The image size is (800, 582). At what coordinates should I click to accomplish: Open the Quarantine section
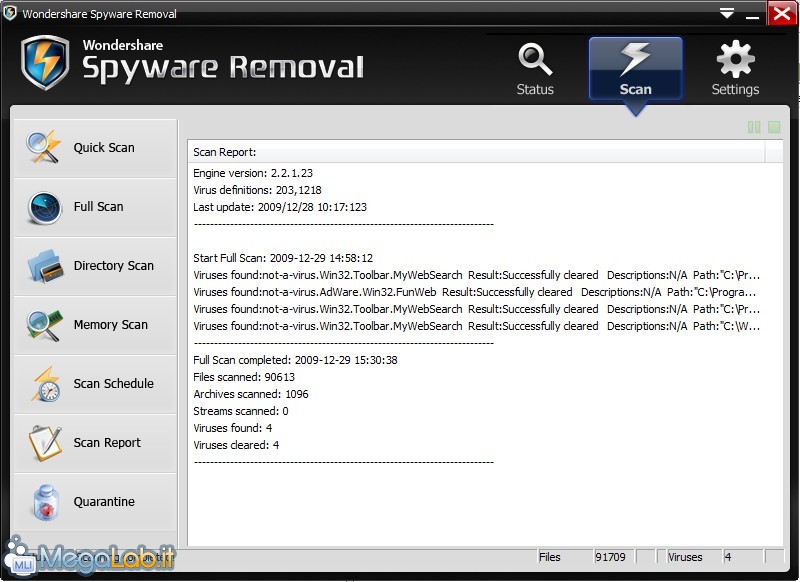95,502
